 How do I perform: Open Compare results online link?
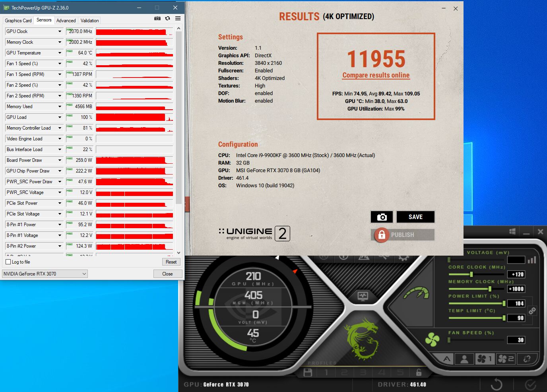tap(376, 75)
